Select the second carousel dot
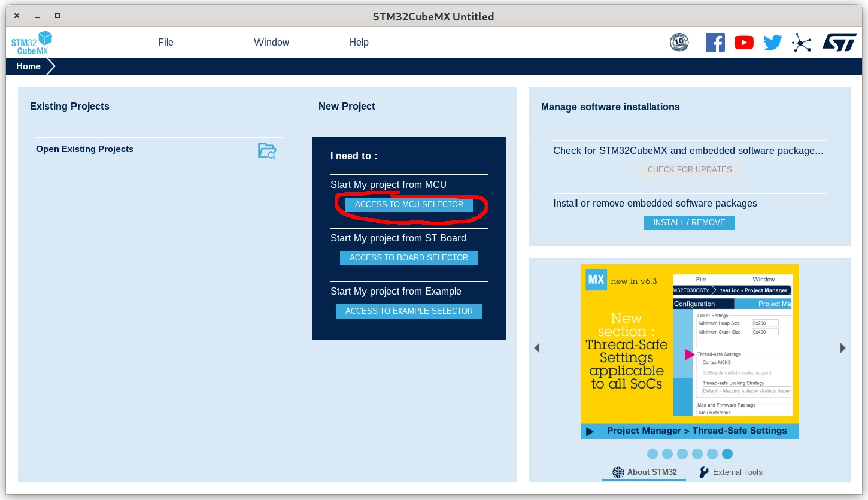868x500 pixels. click(x=667, y=454)
